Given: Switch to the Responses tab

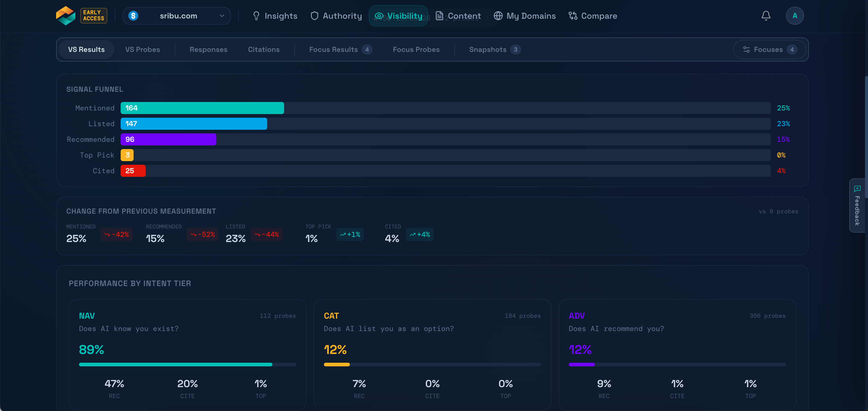Looking at the screenshot, I should point(208,49).
